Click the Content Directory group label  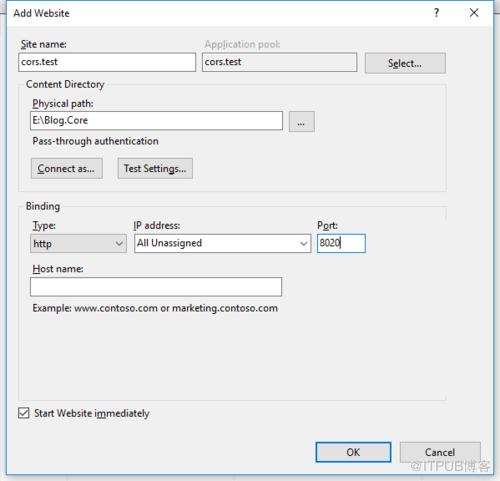pos(65,84)
